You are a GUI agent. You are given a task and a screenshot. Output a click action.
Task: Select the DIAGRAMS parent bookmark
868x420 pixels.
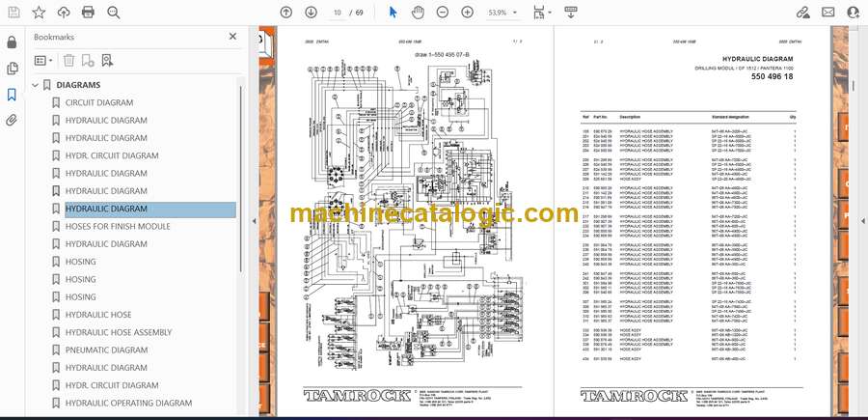[x=79, y=85]
